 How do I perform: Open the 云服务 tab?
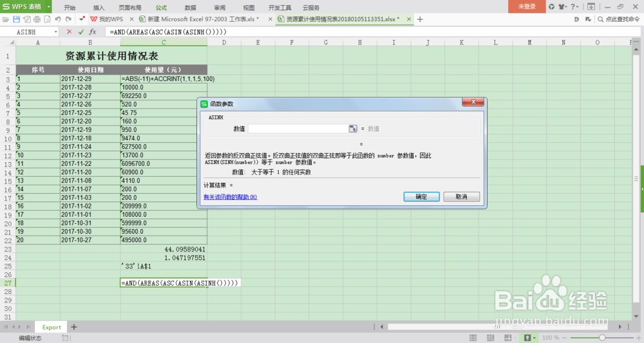click(x=311, y=7)
